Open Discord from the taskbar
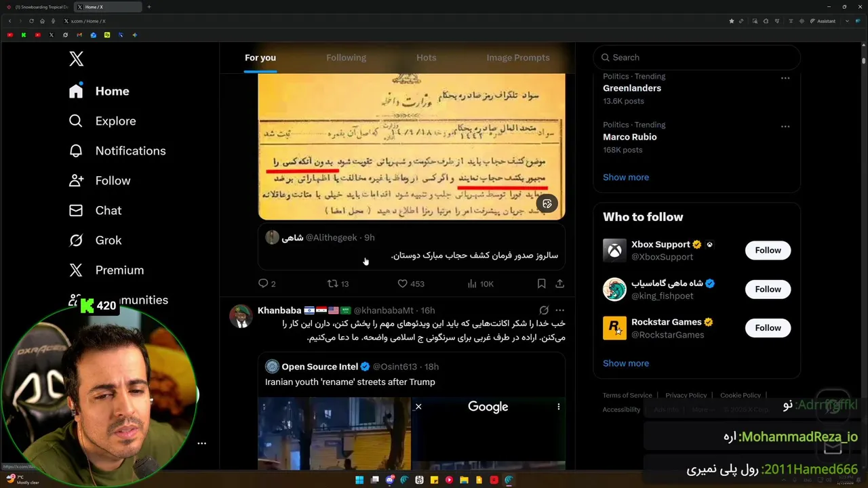This screenshot has width=868, height=488. pos(389,480)
